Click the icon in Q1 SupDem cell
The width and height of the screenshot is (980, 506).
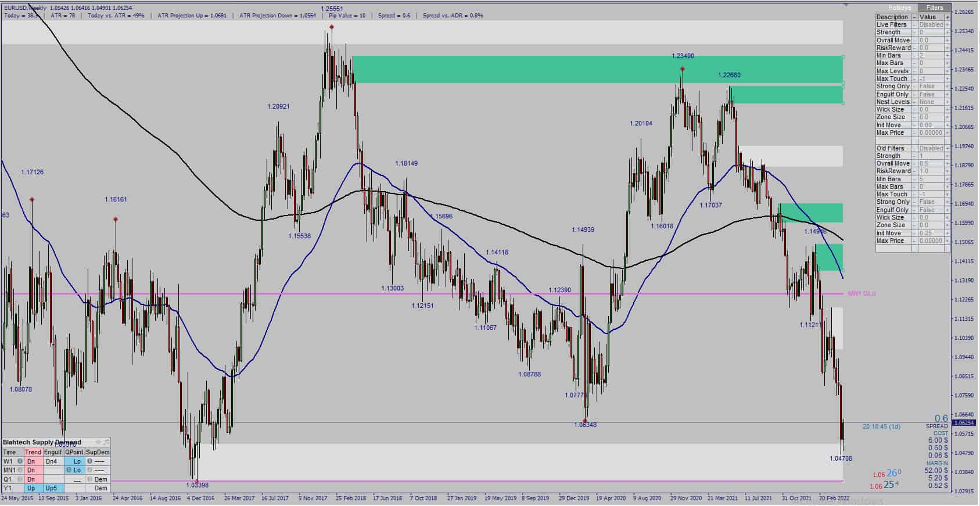(x=89, y=479)
